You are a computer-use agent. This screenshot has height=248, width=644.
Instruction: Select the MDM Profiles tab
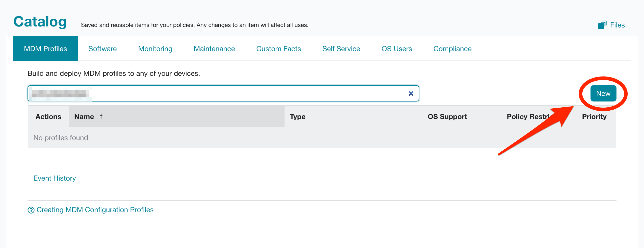45,49
